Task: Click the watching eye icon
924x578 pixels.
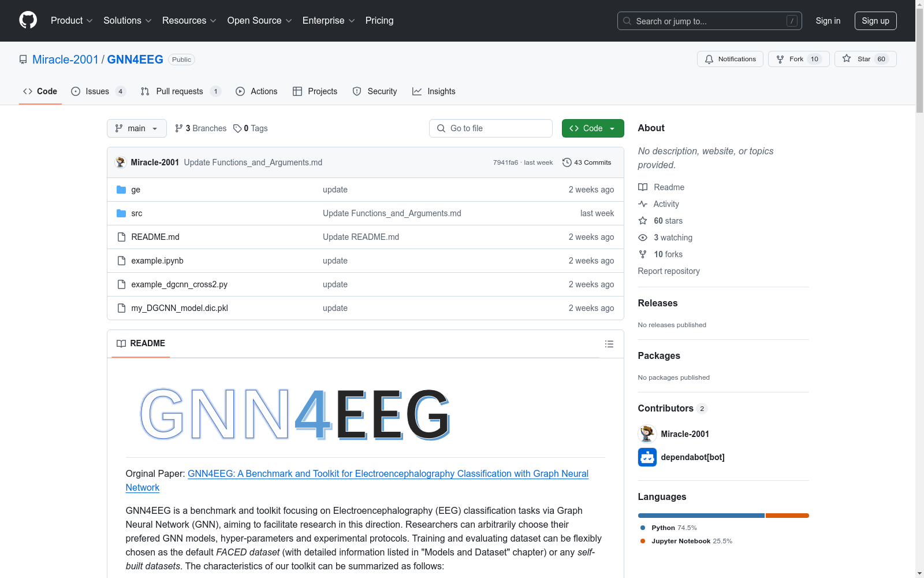Action: click(643, 238)
